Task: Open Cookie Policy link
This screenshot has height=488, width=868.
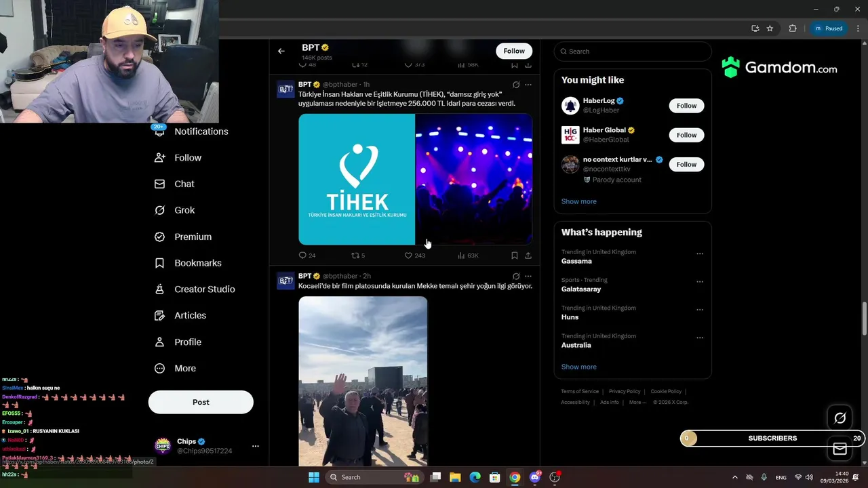Action: coord(666,392)
